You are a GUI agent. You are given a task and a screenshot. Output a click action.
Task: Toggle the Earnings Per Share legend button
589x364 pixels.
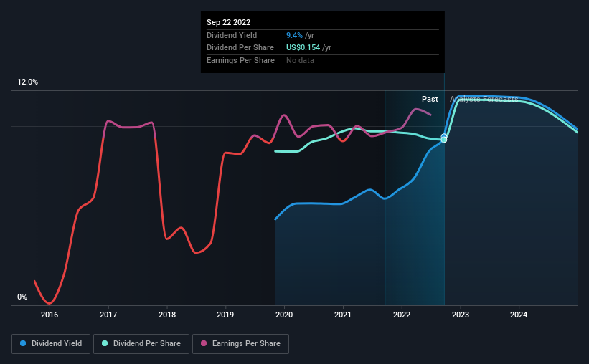tap(240, 344)
